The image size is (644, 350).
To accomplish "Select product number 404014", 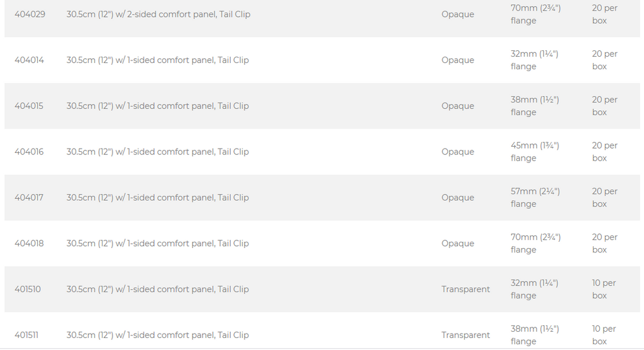I will pos(30,60).
